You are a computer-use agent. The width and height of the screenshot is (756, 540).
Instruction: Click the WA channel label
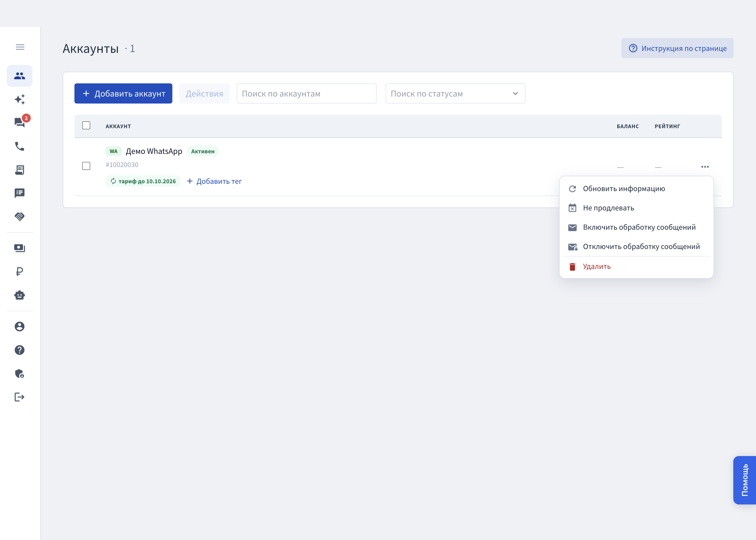[113, 151]
